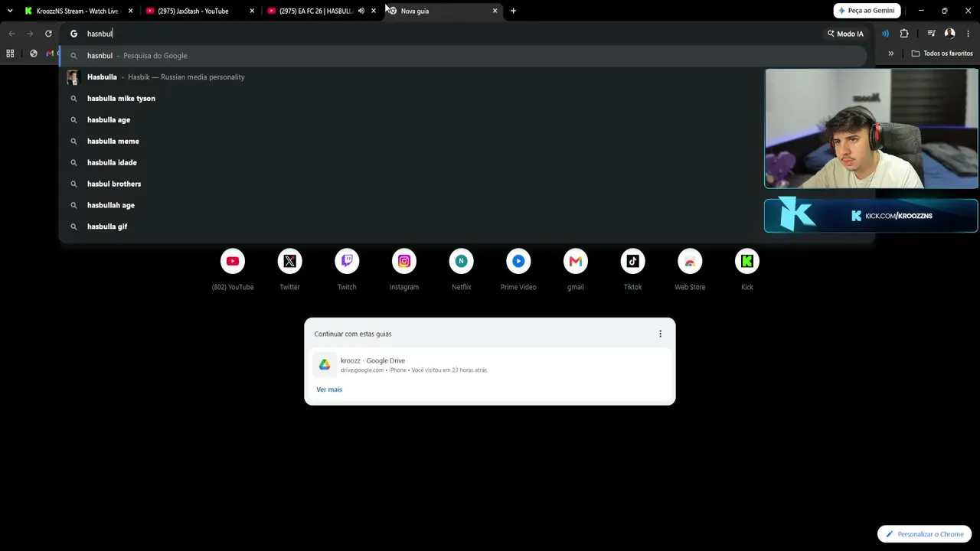Open the tab search dropdown arrow
This screenshot has height=551, width=980.
coord(10,11)
